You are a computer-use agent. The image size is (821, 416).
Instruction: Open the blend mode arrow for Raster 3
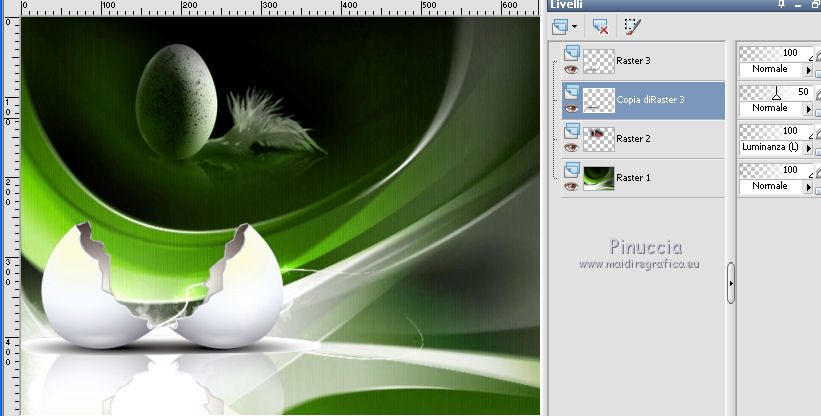pyautogui.click(x=808, y=70)
